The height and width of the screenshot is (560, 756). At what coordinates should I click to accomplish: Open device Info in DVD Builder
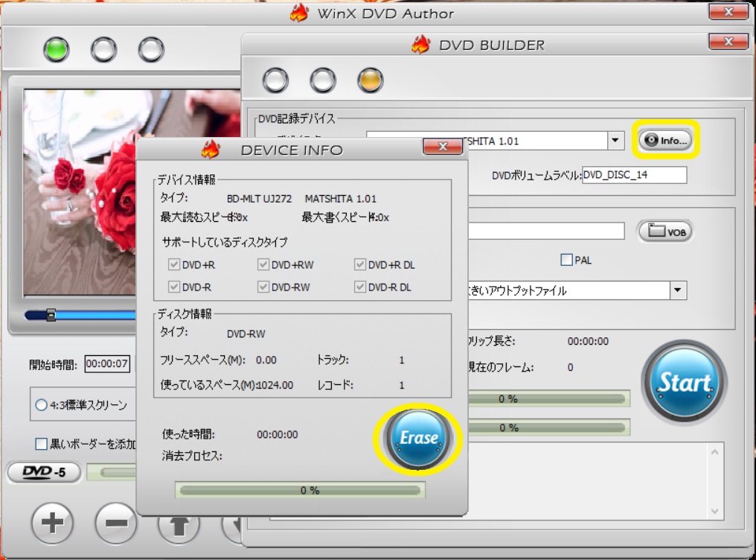[x=665, y=140]
